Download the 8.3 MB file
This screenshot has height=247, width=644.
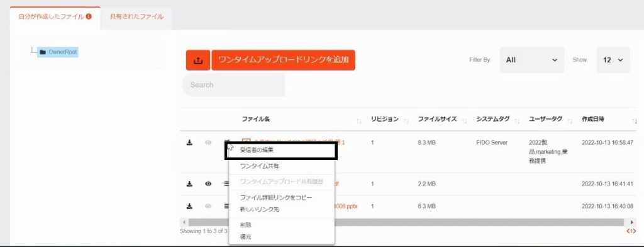[x=189, y=142]
